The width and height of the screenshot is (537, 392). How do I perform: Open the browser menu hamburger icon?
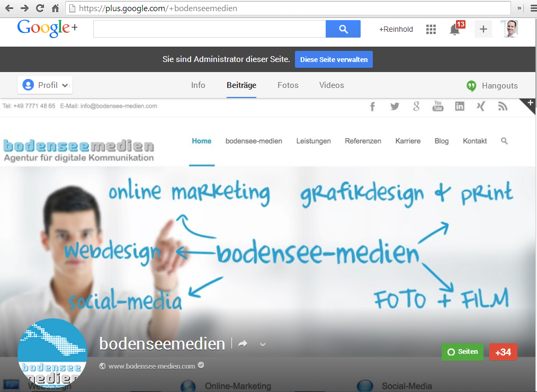[533, 8]
